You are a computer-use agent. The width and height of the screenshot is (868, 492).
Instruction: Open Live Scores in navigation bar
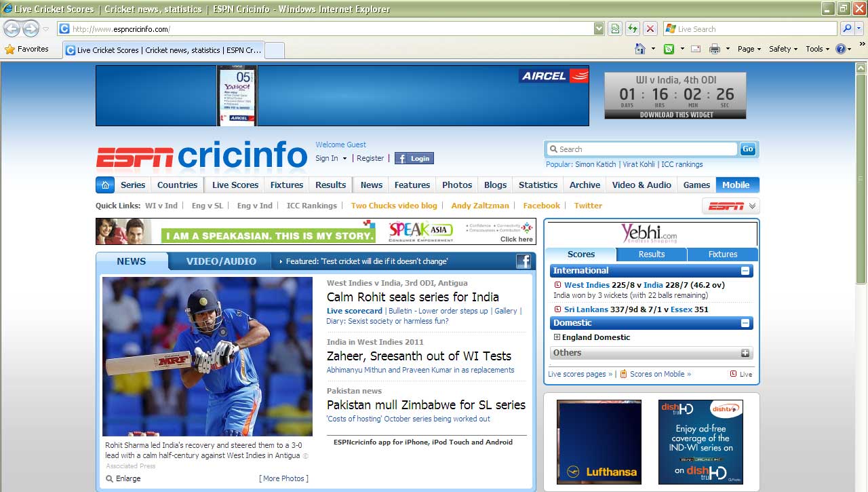tap(235, 185)
